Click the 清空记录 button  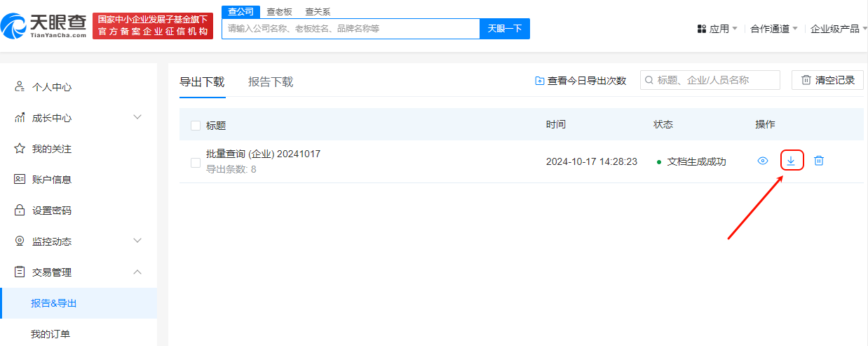827,80
